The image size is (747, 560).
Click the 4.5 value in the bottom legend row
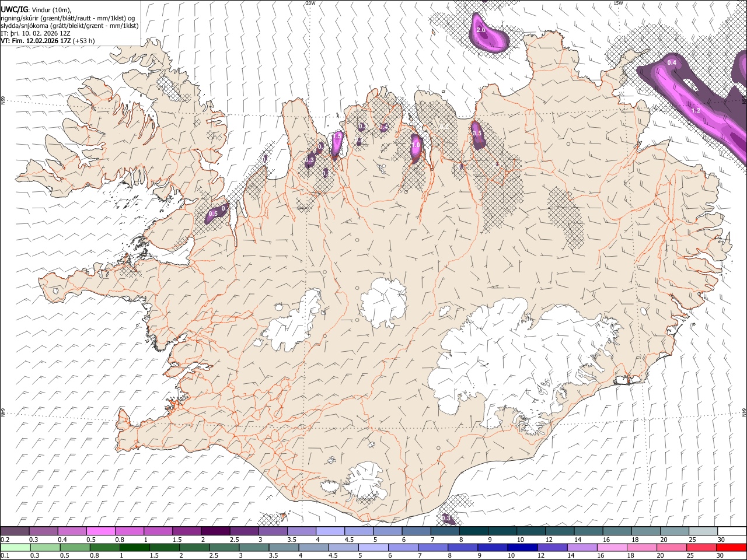(332, 556)
